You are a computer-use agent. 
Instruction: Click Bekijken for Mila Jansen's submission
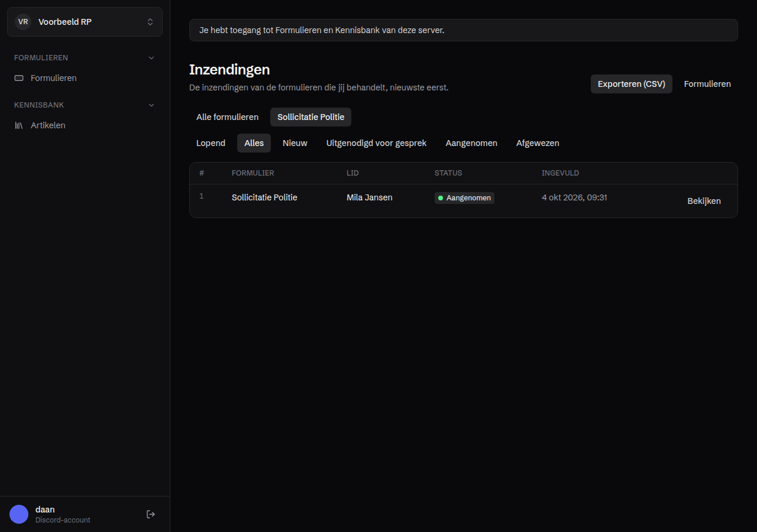704,201
